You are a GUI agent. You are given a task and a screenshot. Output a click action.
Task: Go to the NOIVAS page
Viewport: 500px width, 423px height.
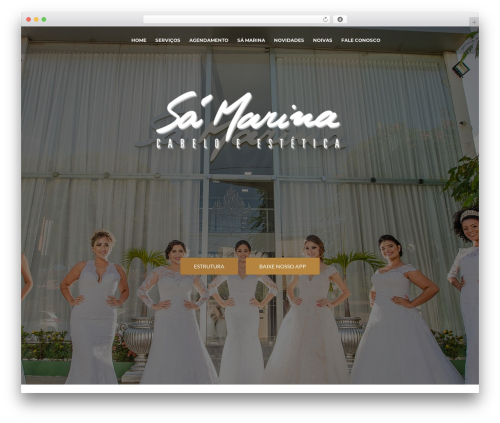[322, 40]
